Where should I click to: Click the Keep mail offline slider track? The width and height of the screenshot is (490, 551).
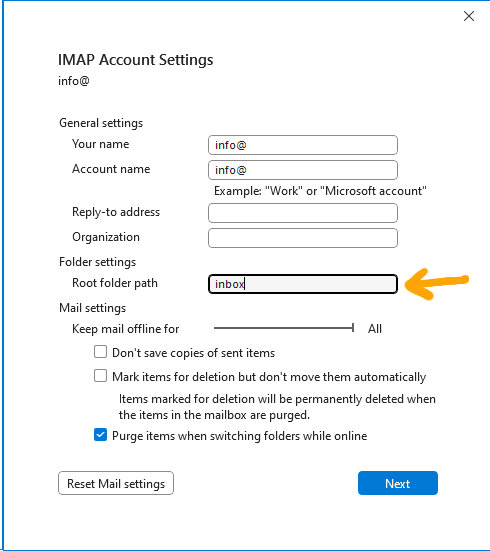click(x=283, y=328)
